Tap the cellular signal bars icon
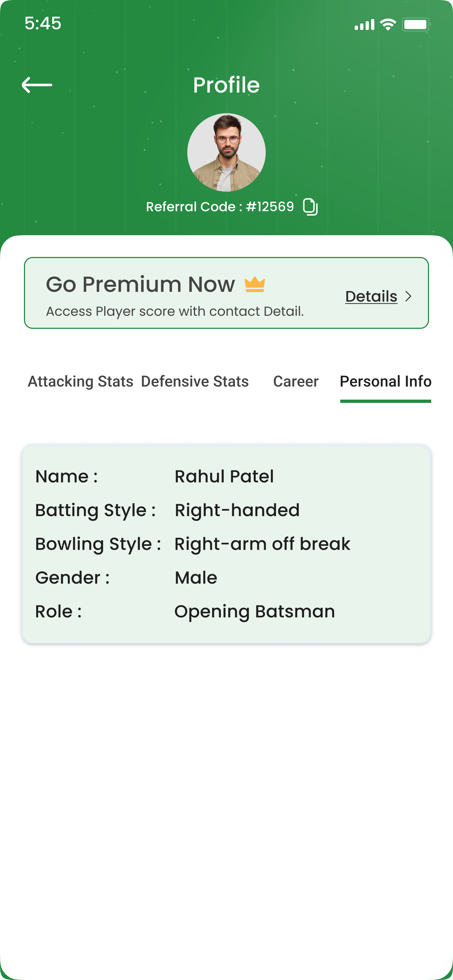The width and height of the screenshot is (453, 980). pyautogui.click(x=364, y=25)
